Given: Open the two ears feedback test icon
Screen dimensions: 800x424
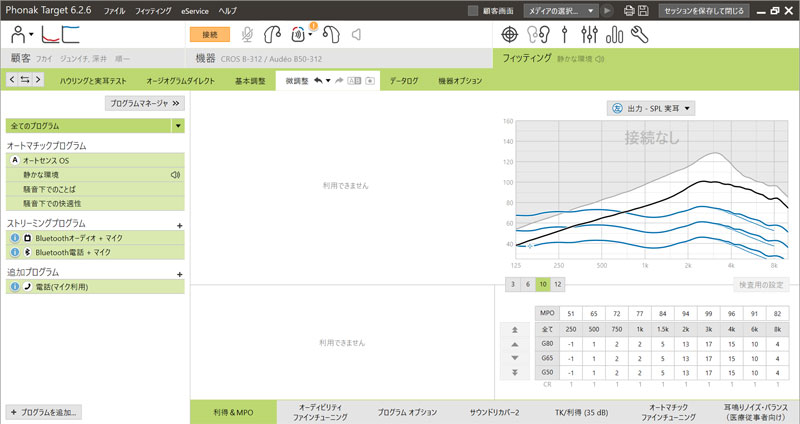Looking at the screenshot, I should point(538,35).
